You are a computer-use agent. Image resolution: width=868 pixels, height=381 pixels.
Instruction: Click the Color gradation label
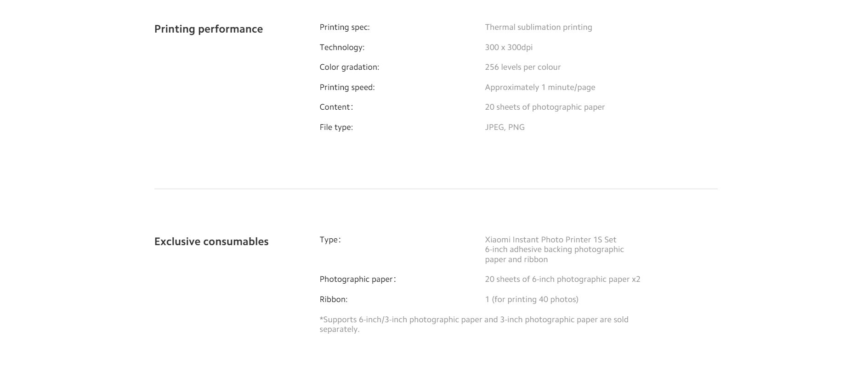(350, 67)
